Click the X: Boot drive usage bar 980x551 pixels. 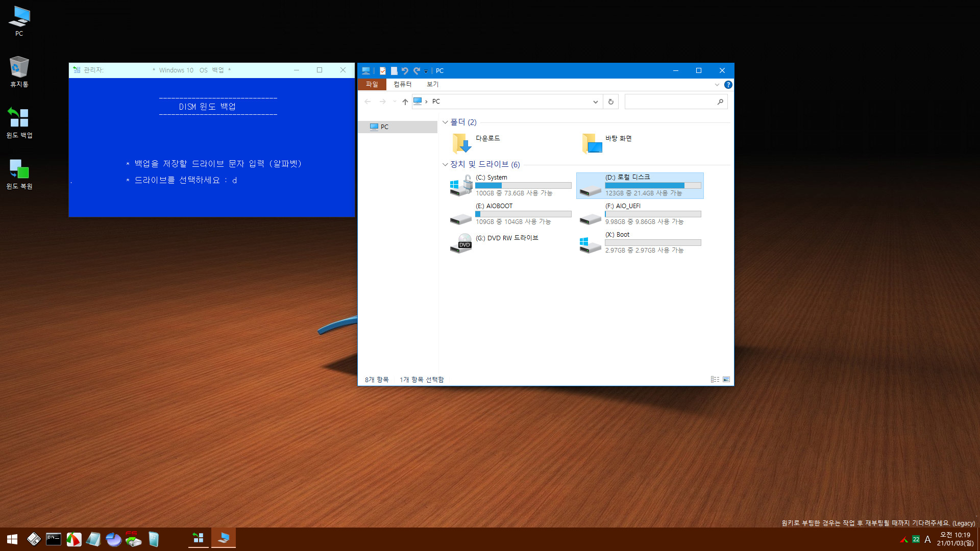653,243
